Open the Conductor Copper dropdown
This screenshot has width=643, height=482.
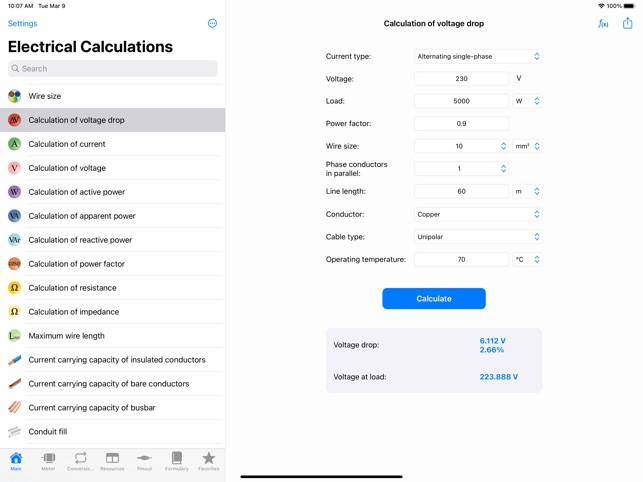(x=478, y=214)
